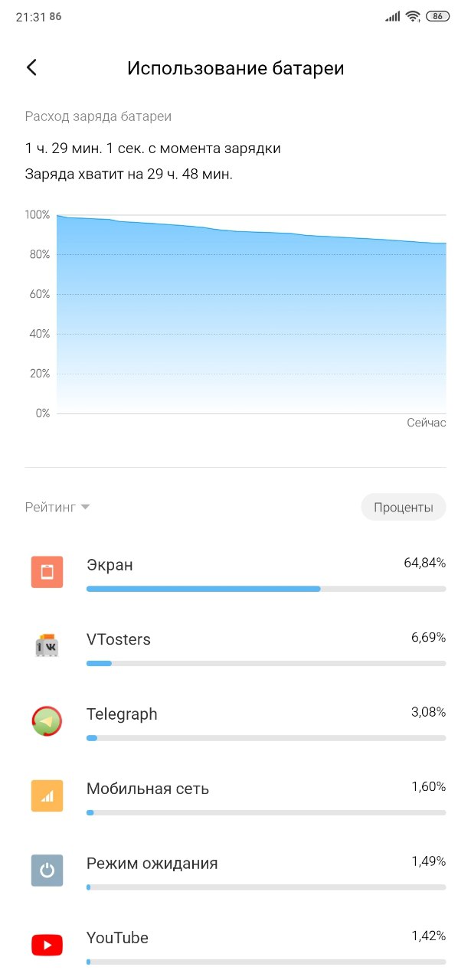Tap the battery level graph area

[x=251, y=314]
